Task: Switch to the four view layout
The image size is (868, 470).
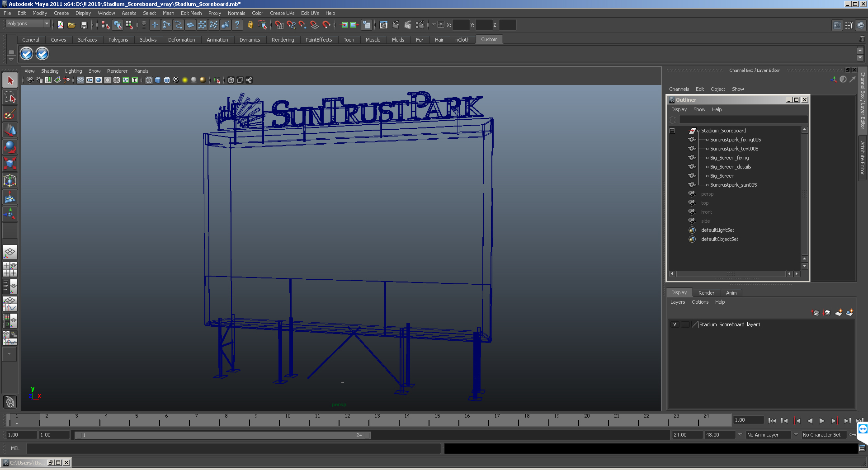Action: click(10, 269)
